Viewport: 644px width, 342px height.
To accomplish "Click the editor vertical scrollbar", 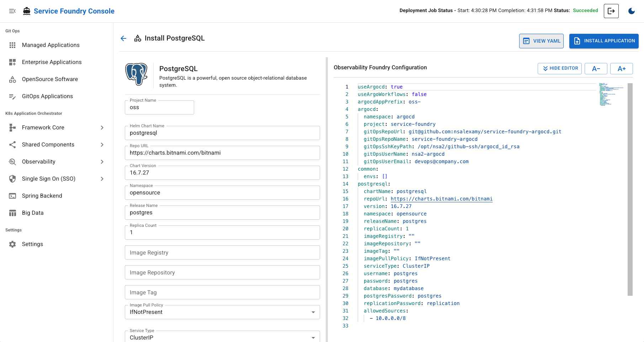I will pos(630,189).
